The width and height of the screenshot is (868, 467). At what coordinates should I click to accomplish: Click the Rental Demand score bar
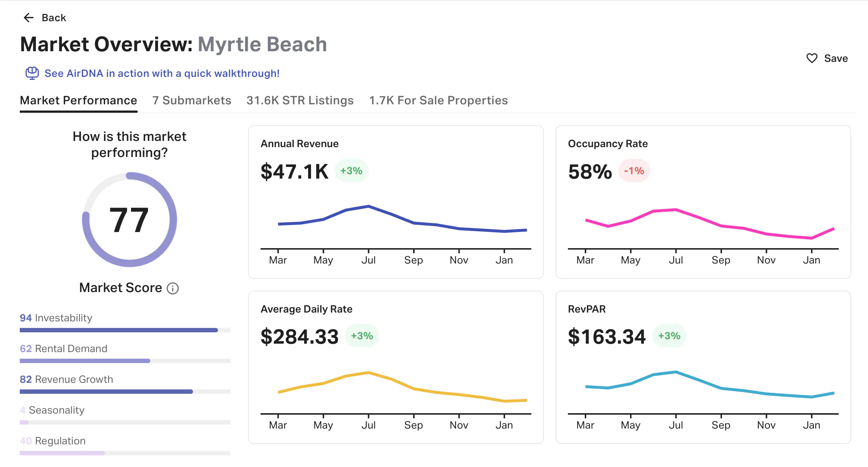click(125, 361)
